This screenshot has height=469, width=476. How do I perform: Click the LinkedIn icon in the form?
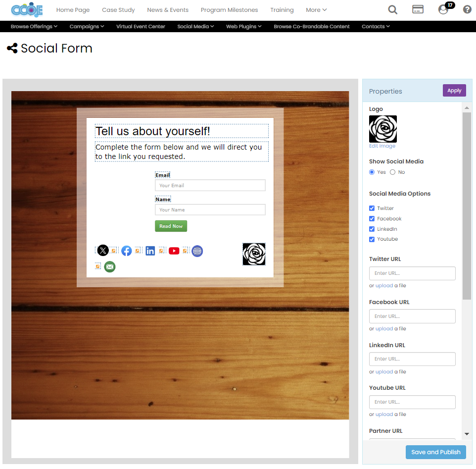(150, 251)
